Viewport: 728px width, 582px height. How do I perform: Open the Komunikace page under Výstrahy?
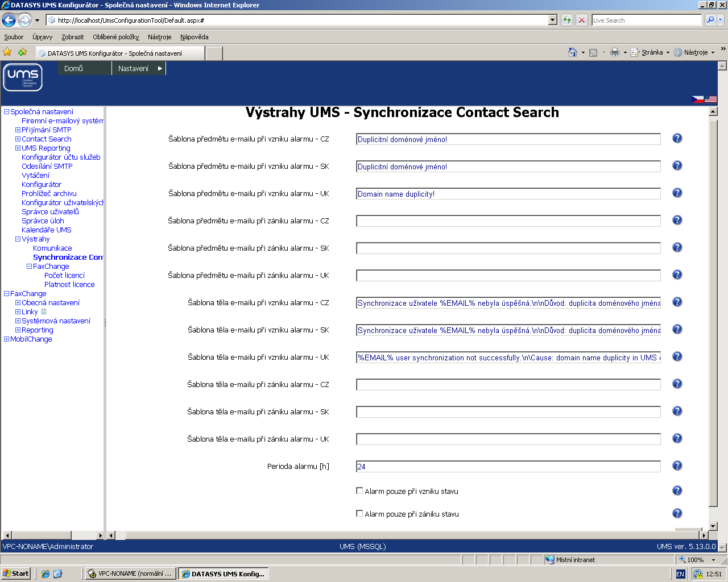[52, 248]
